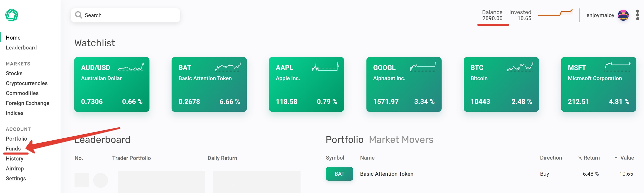The width and height of the screenshot is (644, 193).
Task: Sort portfolio by % Return column
Action: (x=589, y=158)
